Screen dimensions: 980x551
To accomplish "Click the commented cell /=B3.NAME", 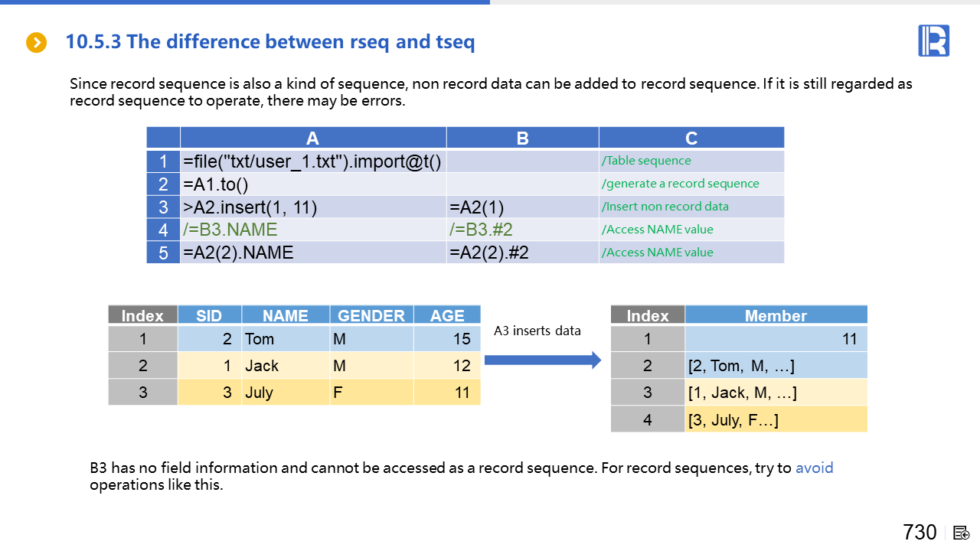I will pos(312,230).
